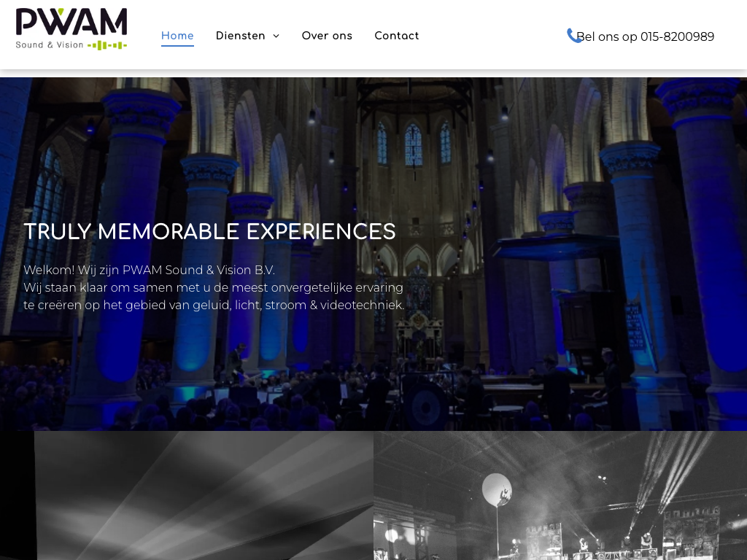Click the gong in the church orchestra photo
The height and width of the screenshot is (560, 747).
pos(425,406)
